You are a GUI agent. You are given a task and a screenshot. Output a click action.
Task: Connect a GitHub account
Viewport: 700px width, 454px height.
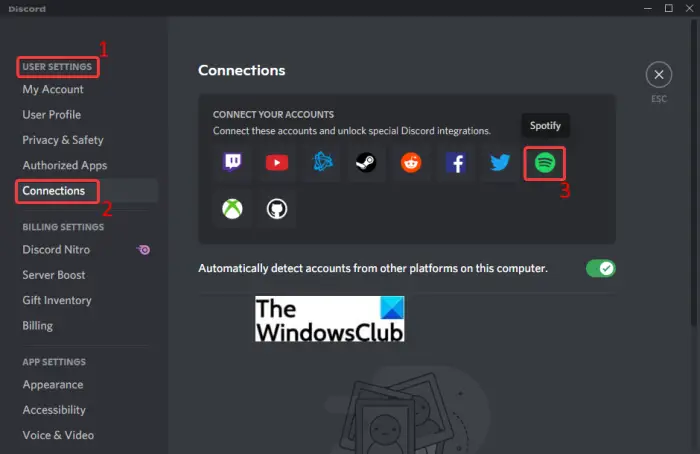pos(277,208)
